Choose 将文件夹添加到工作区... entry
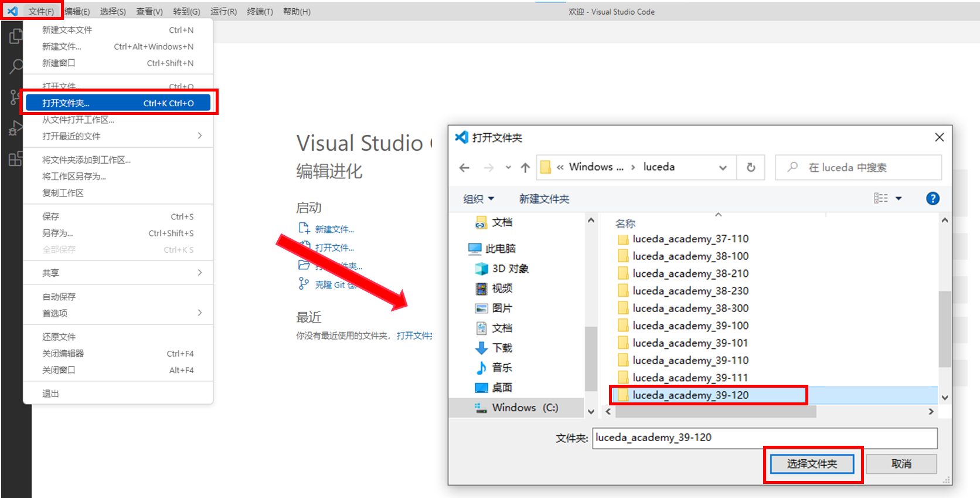Screen dimensions: 980x498 coord(118,160)
